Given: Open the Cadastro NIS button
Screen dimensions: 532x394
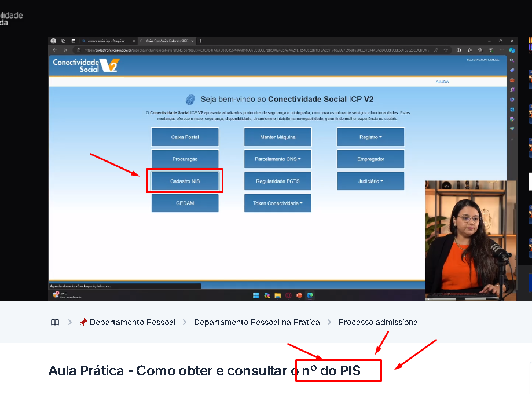Looking at the screenshot, I should point(185,181).
